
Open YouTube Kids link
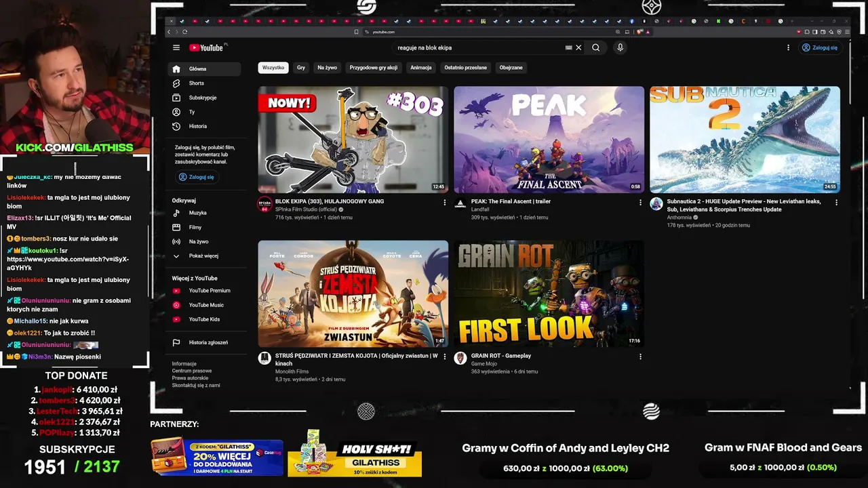click(204, 319)
